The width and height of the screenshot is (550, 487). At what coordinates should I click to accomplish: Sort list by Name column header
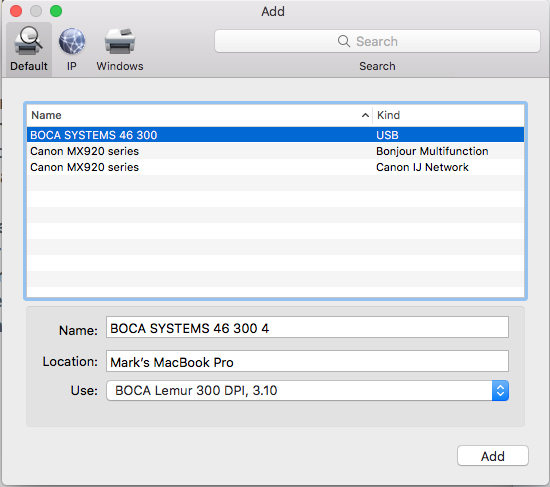point(199,115)
